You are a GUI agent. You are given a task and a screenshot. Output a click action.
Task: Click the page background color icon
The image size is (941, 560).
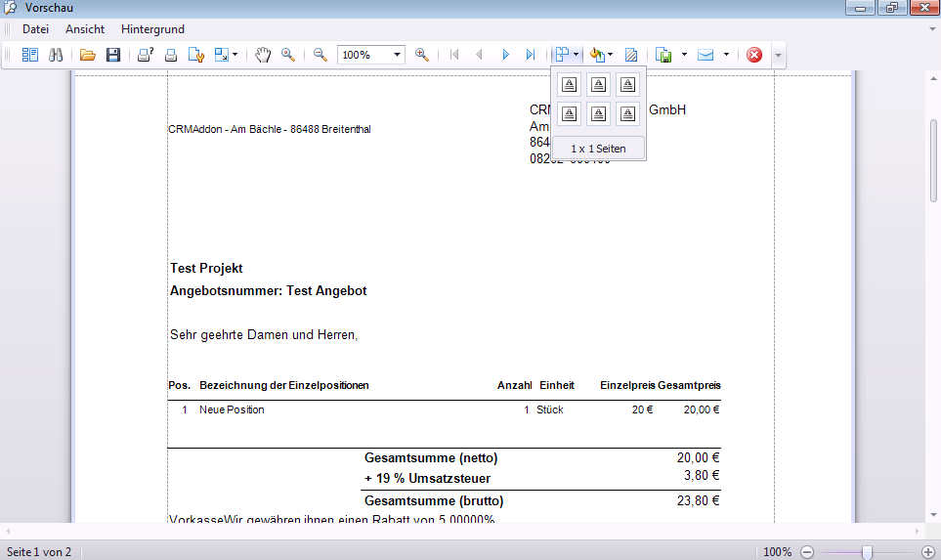[x=596, y=55]
